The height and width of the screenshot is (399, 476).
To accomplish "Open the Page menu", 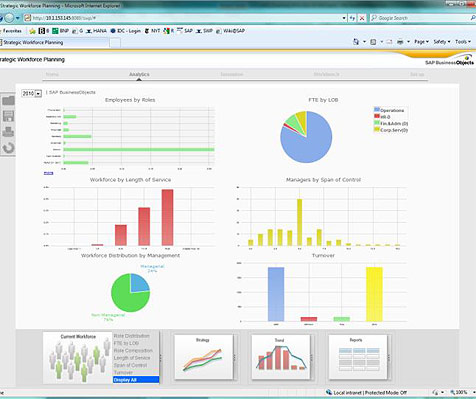I will [421, 42].
